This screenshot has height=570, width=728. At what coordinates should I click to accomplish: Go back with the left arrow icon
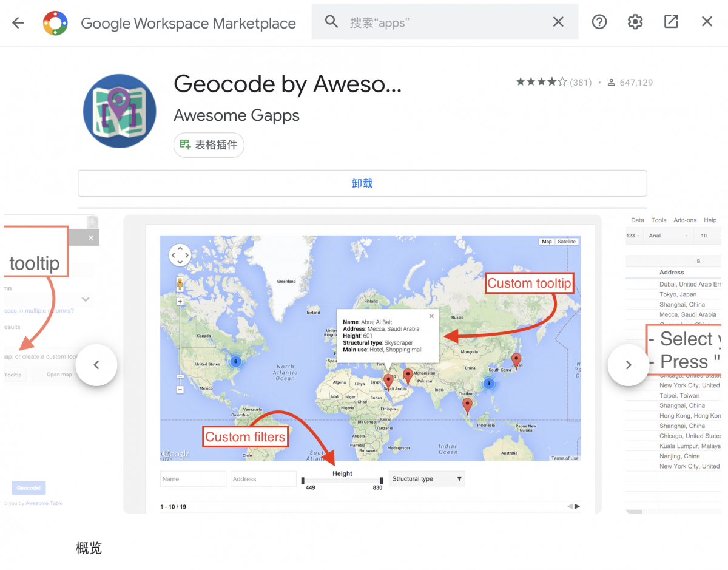[x=18, y=23]
